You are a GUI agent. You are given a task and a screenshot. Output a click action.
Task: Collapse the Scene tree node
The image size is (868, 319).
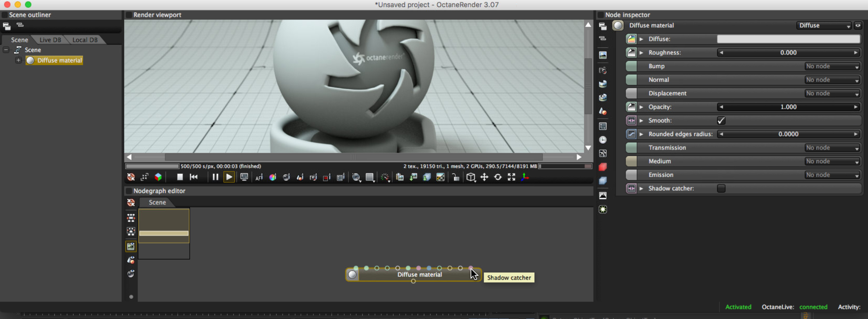[6, 50]
